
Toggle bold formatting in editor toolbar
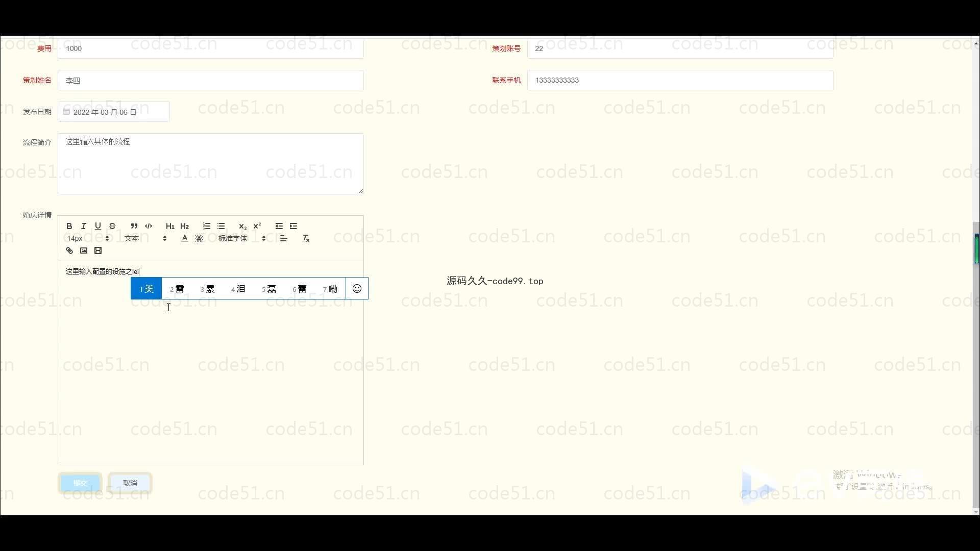pyautogui.click(x=69, y=226)
